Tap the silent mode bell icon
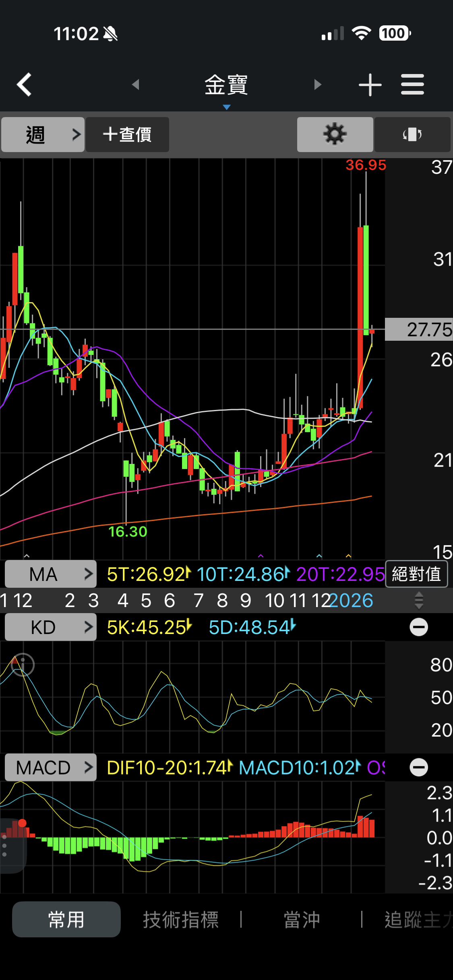453x980 pixels. [x=110, y=34]
